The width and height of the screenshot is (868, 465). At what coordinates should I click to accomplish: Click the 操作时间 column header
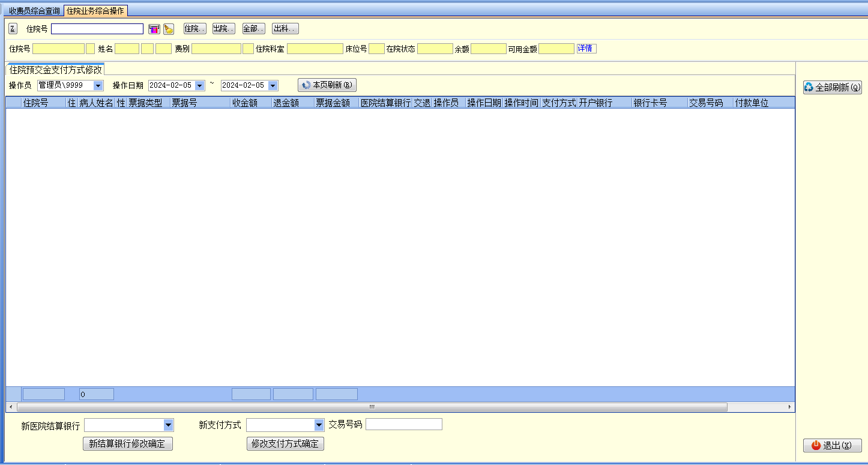point(522,103)
